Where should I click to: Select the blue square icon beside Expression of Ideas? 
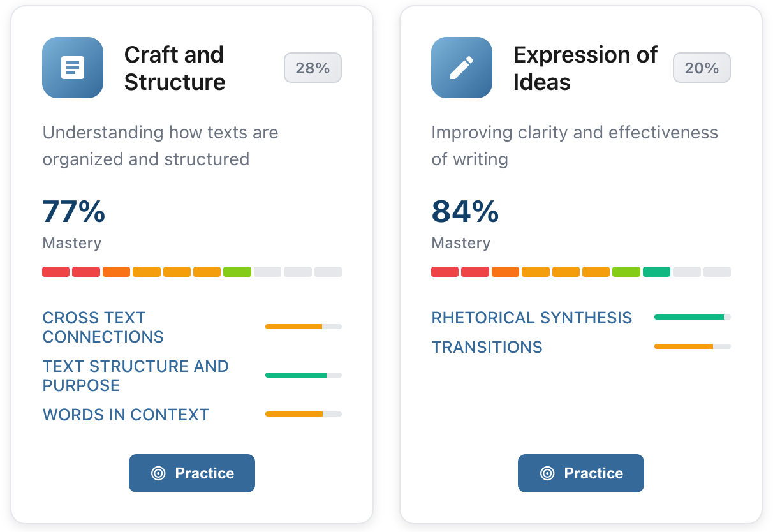tap(461, 67)
